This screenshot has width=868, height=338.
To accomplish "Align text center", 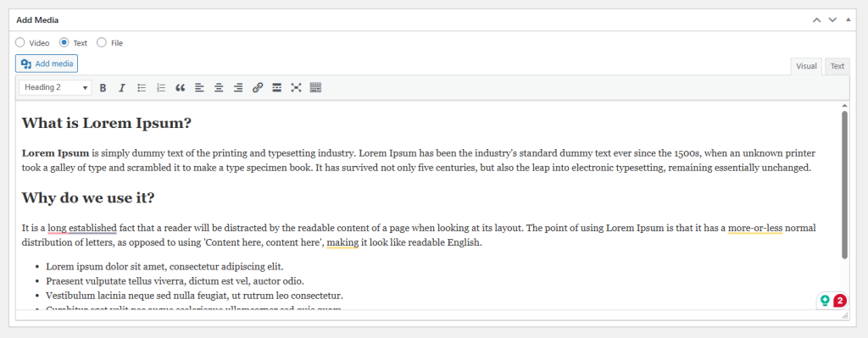I will pos(219,87).
